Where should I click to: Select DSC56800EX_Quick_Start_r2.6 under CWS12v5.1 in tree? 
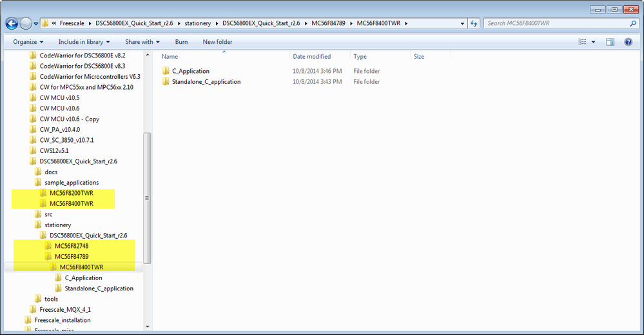click(x=79, y=161)
